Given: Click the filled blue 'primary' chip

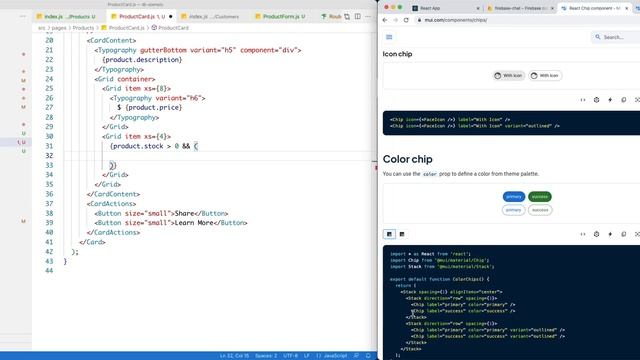Looking at the screenshot, I should click(x=514, y=197).
